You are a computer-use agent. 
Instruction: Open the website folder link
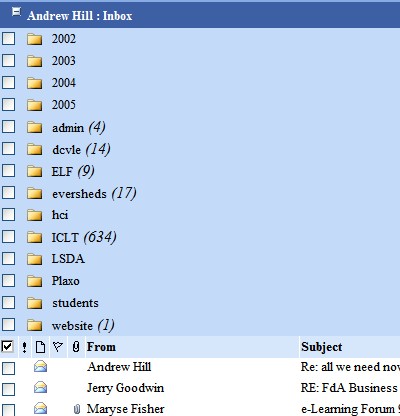72,326
